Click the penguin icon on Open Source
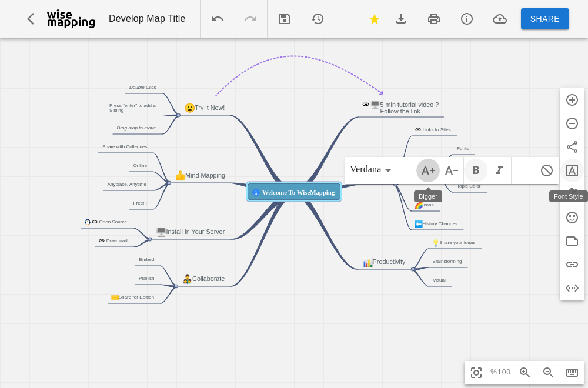 (x=88, y=222)
